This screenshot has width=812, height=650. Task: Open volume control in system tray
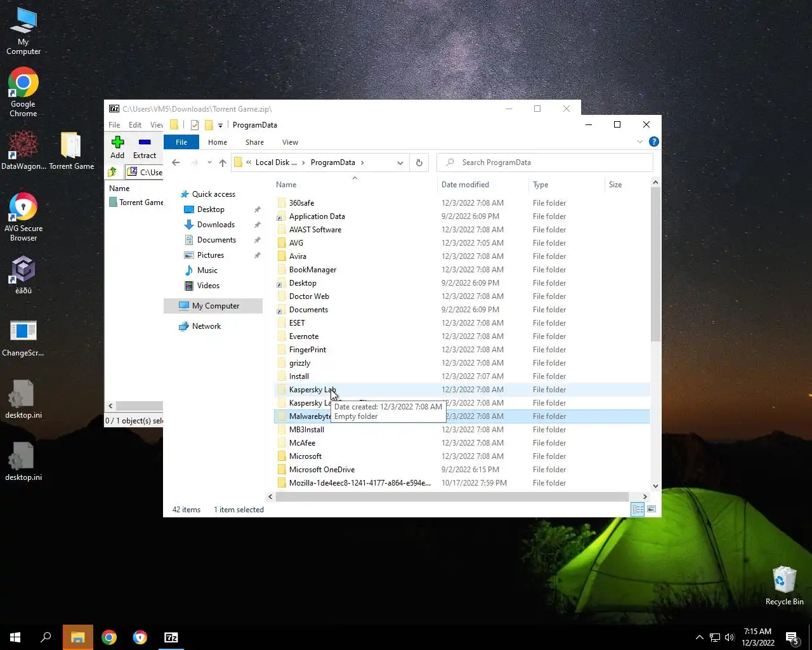730,637
